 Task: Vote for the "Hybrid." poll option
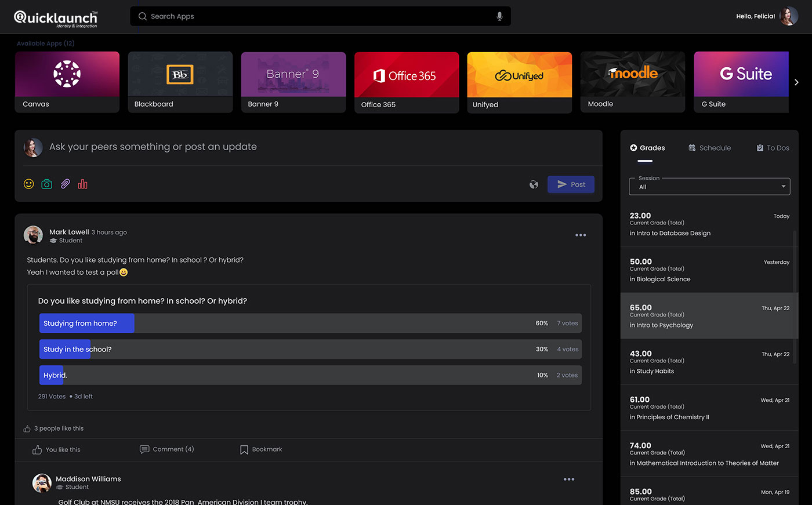[x=310, y=375]
